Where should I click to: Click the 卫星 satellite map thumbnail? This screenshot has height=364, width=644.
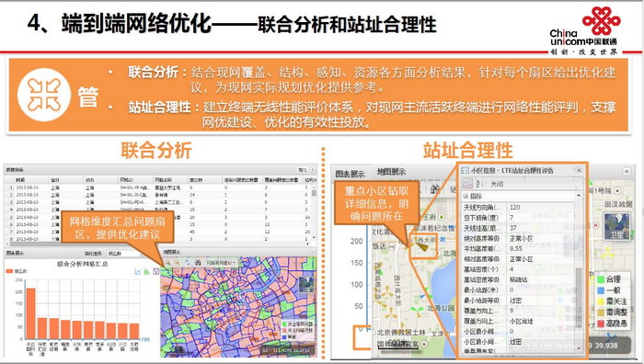(x=616, y=226)
